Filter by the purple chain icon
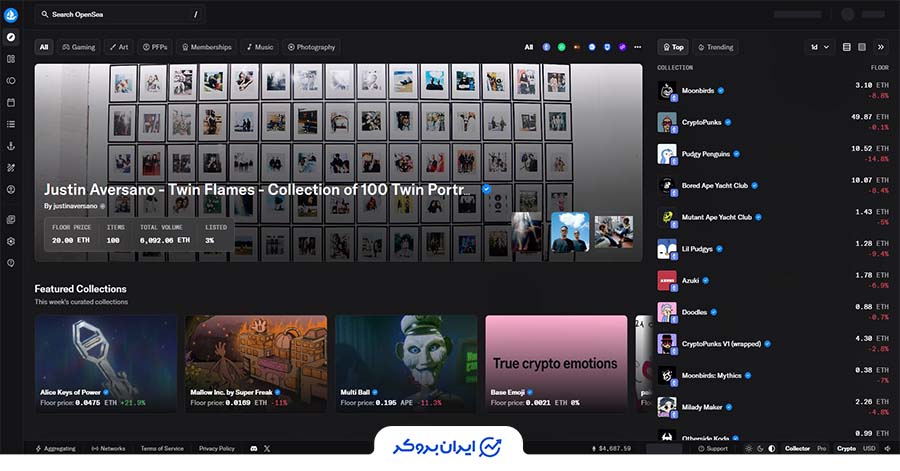900x471 pixels. click(622, 47)
